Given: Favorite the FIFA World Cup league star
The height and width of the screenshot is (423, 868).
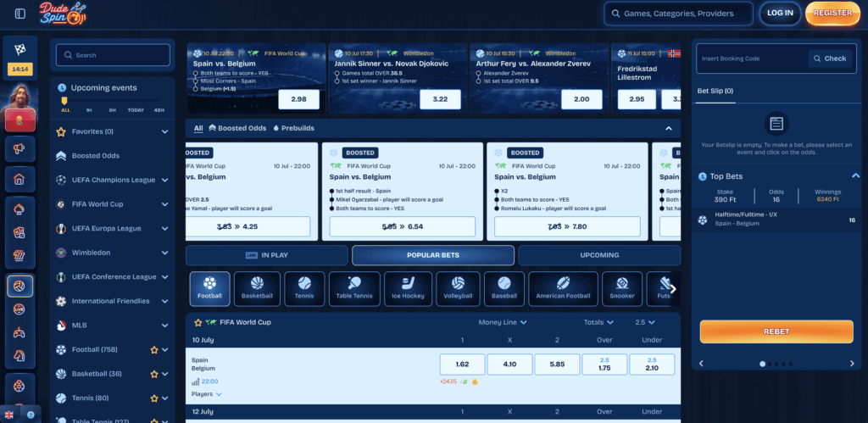Looking at the screenshot, I should pyautogui.click(x=198, y=322).
